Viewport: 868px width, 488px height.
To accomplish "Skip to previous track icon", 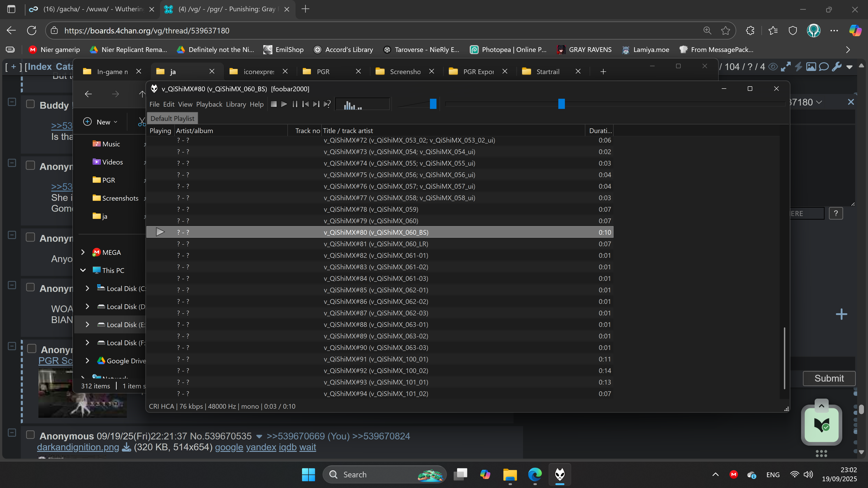I will click(305, 104).
